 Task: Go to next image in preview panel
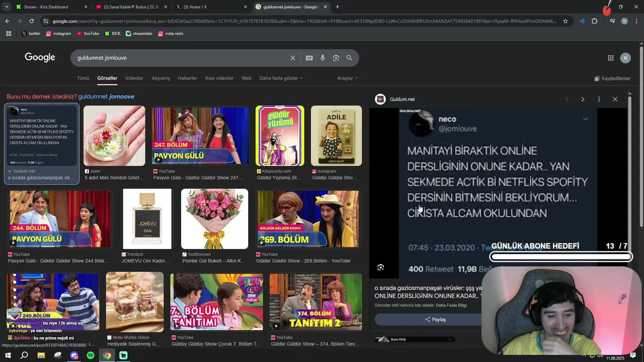pyautogui.click(x=583, y=100)
